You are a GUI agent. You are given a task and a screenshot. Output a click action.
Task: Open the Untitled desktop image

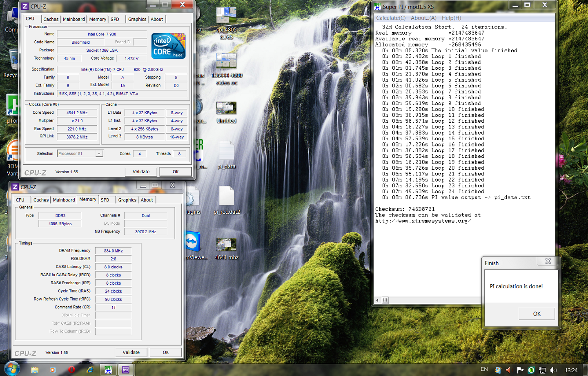point(226,112)
